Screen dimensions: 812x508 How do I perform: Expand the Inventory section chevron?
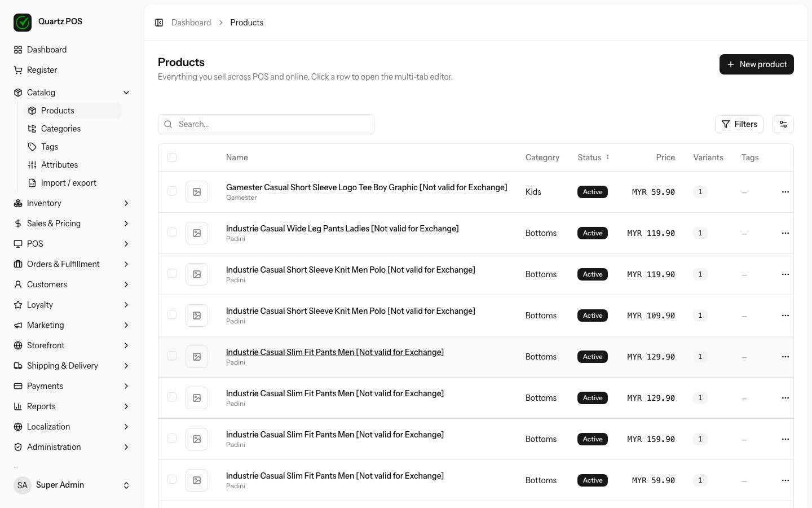click(x=126, y=203)
